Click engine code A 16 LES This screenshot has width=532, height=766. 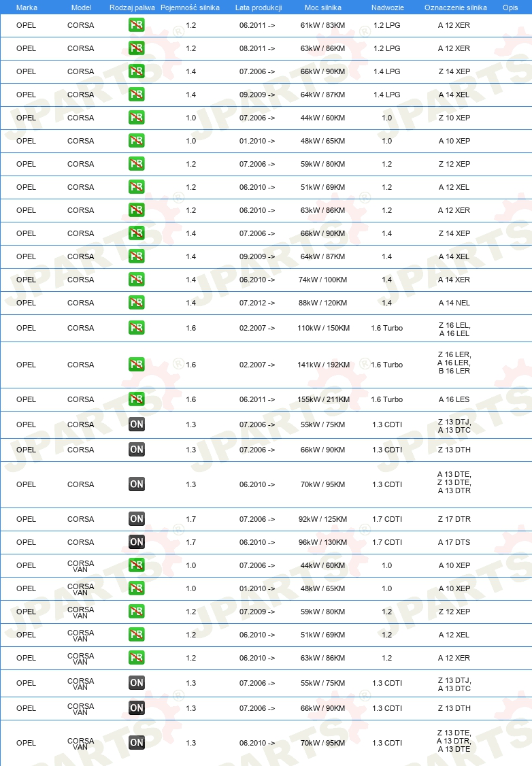(454, 399)
